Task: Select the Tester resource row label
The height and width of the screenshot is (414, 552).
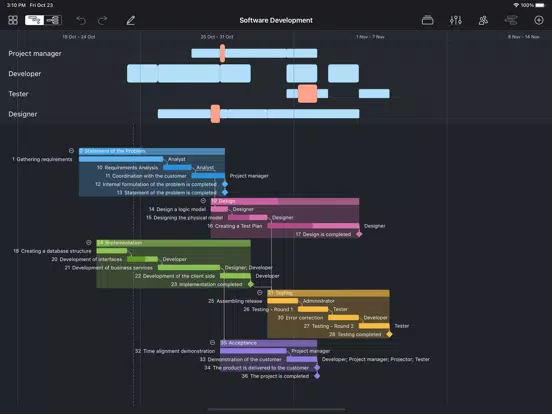Action: (18, 94)
